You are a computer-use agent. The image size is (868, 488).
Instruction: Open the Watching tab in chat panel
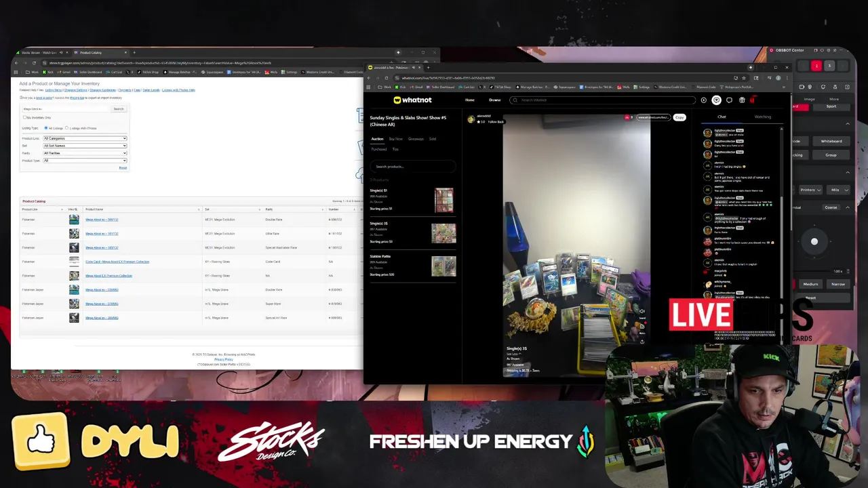(763, 117)
